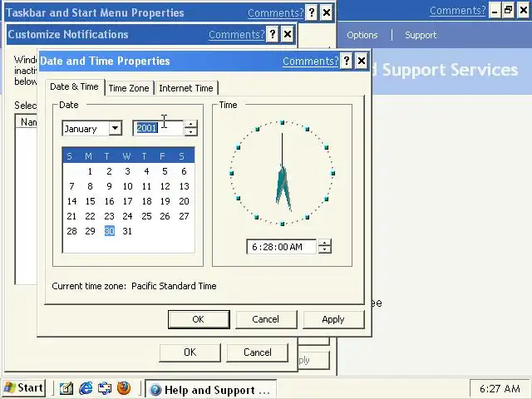Switch to the Internet Time tab
Image resolution: width=532 pixels, height=399 pixels.
(x=186, y=88)
